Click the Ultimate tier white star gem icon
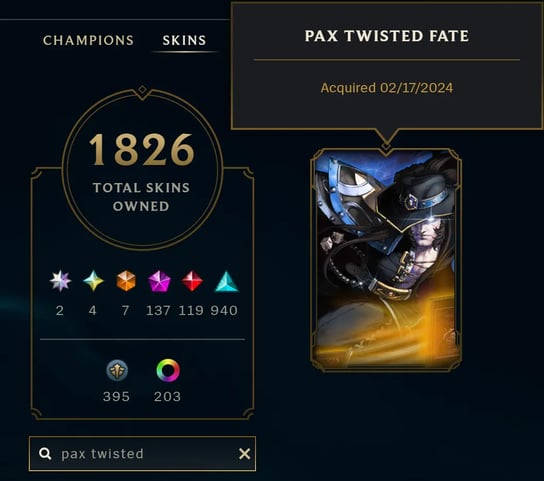This screenshot has width=544, height=481. [60, 281]
